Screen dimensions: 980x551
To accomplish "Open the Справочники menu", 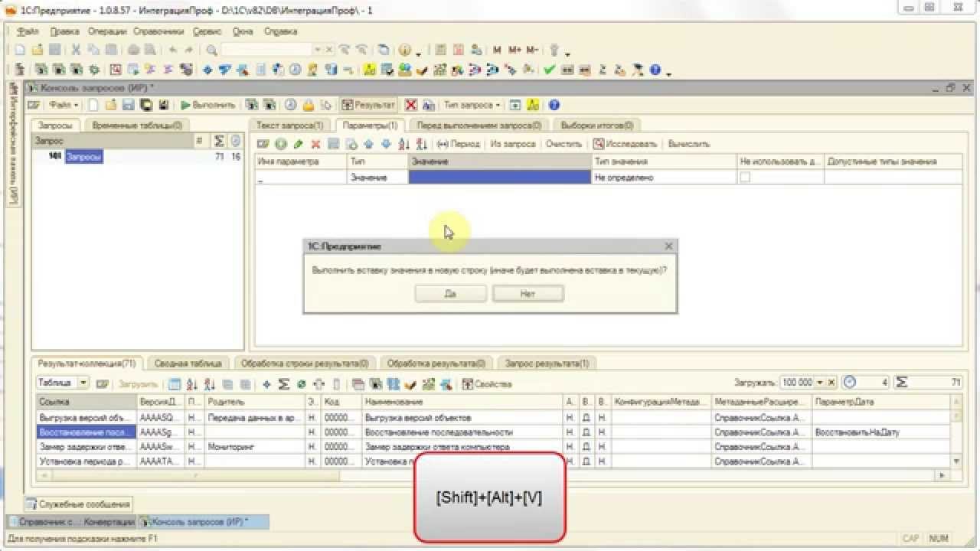I will pyautogui.click(x=158, y=31).
